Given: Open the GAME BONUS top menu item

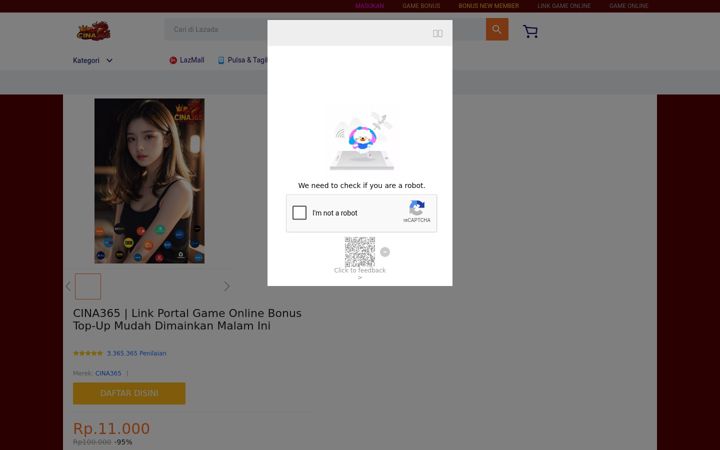Looking at the screenshot, I should (421, 6).
